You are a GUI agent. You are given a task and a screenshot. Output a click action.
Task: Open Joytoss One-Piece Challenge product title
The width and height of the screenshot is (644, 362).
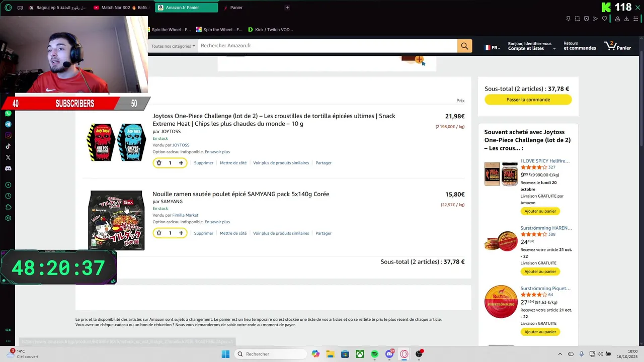coord(274,120)
